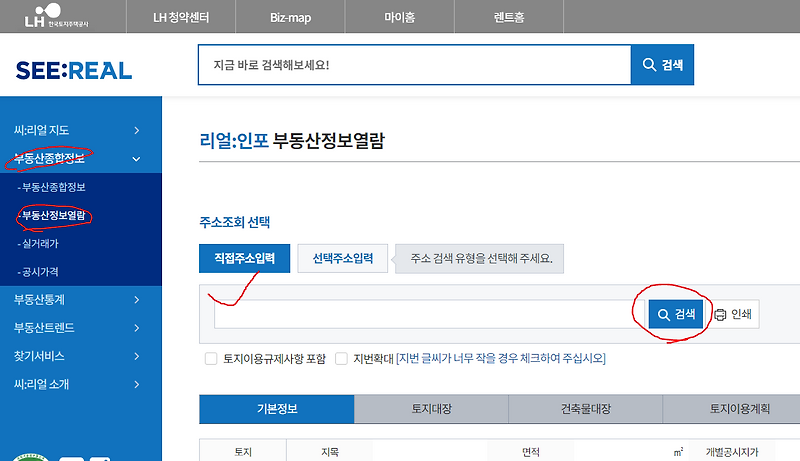The width and height of the screenshot is (800, 461).
Task: Click the top search box
Action: pyautogui.click(x=415, y=65)
